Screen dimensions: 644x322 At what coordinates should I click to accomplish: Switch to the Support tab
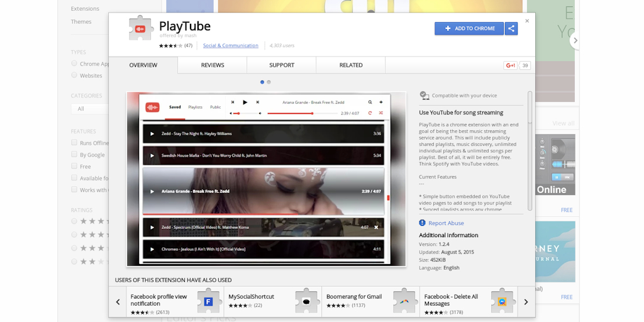[x=282, y=65]
